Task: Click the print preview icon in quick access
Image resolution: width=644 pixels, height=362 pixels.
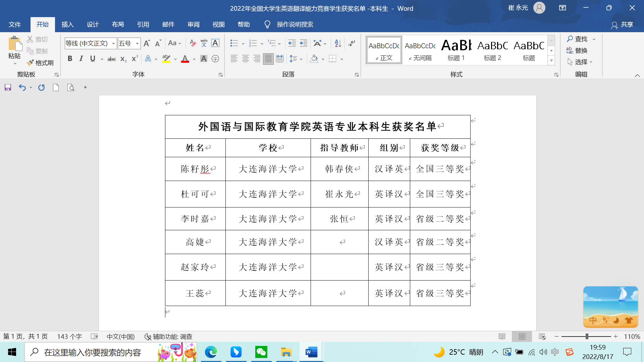Action: (x=70, y=87)
